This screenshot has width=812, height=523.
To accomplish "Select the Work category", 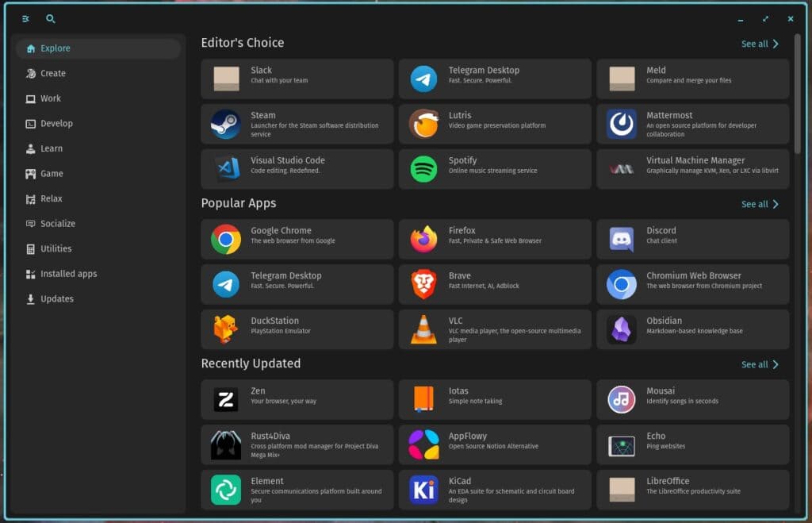I will click(x=98, y=98).
